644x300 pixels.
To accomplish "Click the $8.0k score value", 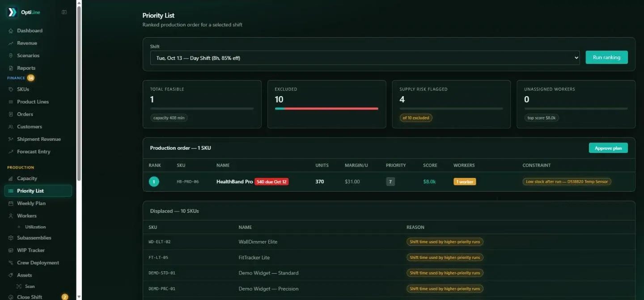I will pyautogui.click(x=429, y=182).
